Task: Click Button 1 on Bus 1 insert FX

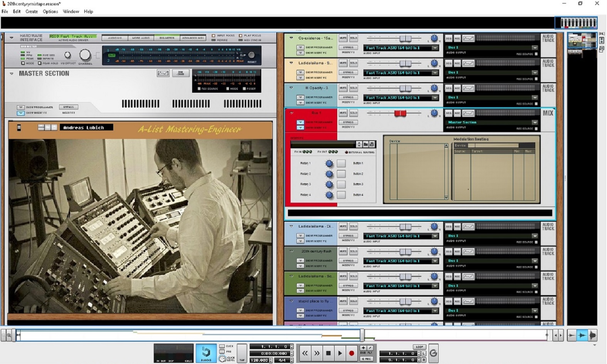Action: click(x=341, y=163)
